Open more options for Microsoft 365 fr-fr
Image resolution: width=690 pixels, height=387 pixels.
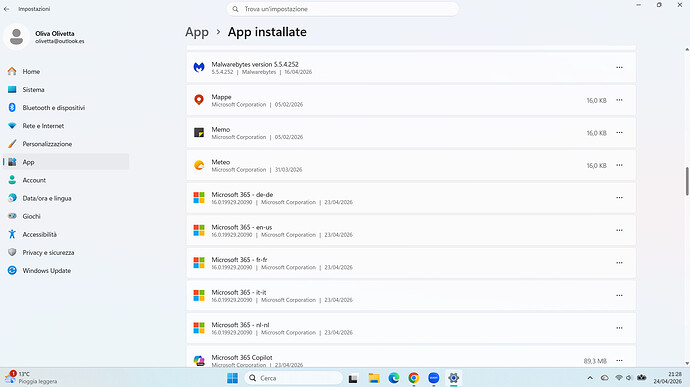click(619, 263)
